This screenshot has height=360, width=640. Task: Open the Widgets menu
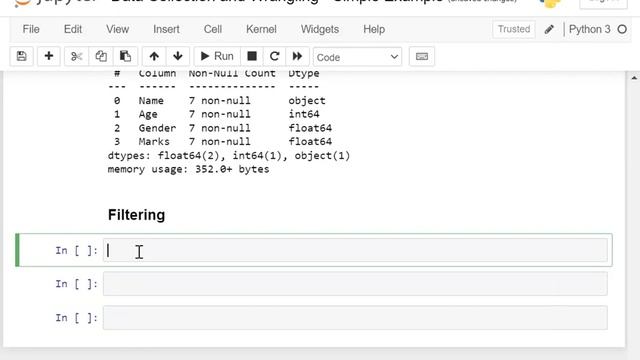(x=320, y=29)
